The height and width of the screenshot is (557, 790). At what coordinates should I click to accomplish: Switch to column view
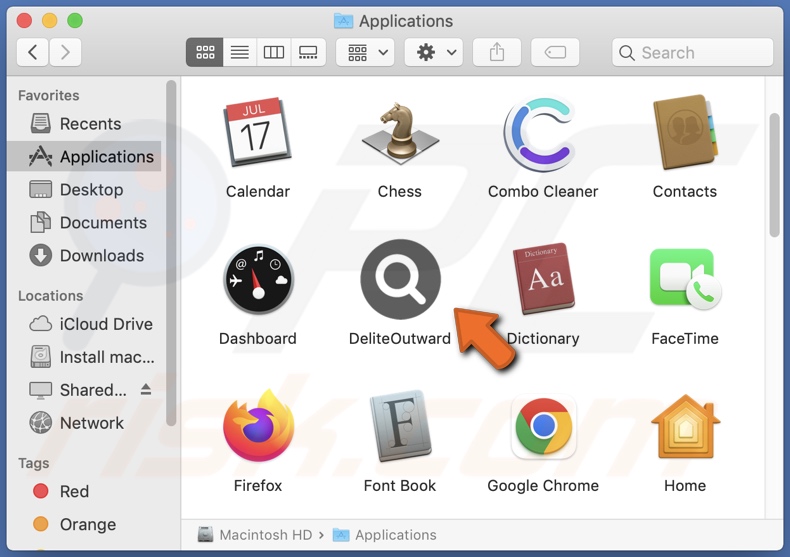274,52
